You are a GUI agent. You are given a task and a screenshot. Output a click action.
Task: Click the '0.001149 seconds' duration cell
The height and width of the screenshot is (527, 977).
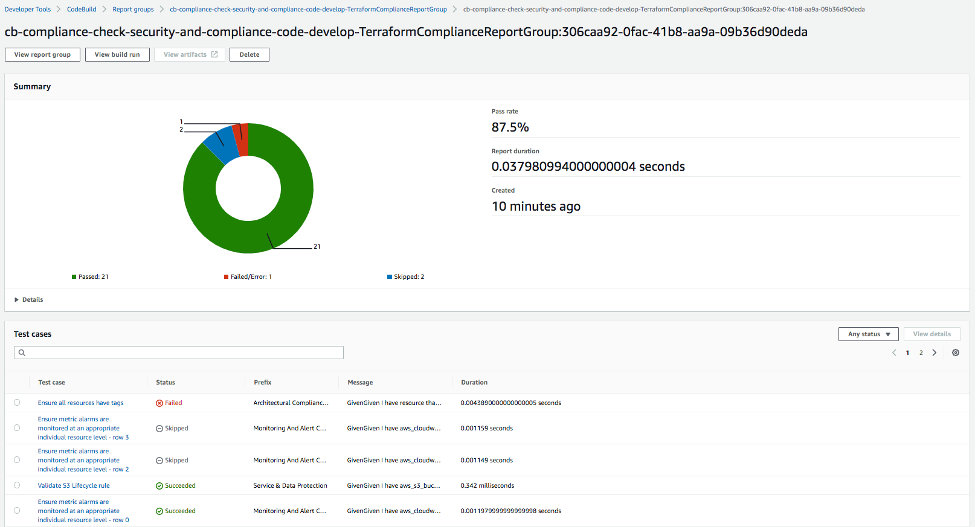pos(487,460)
